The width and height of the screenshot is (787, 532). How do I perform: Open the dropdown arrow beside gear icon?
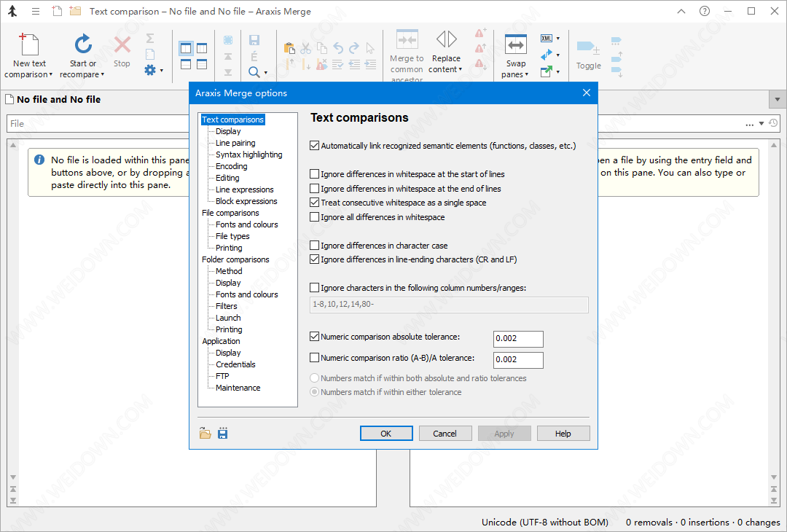click(x=162, y=71)
